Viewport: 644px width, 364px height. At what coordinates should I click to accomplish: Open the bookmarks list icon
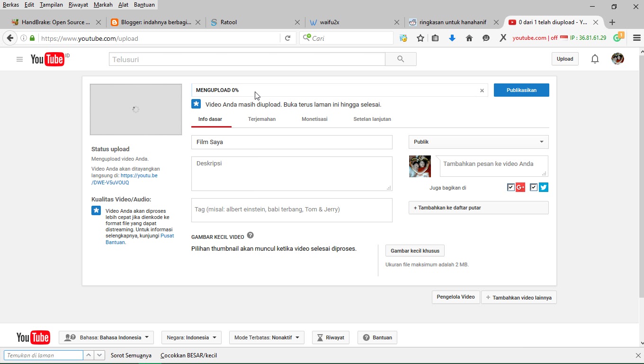click(x=435, y=38)
